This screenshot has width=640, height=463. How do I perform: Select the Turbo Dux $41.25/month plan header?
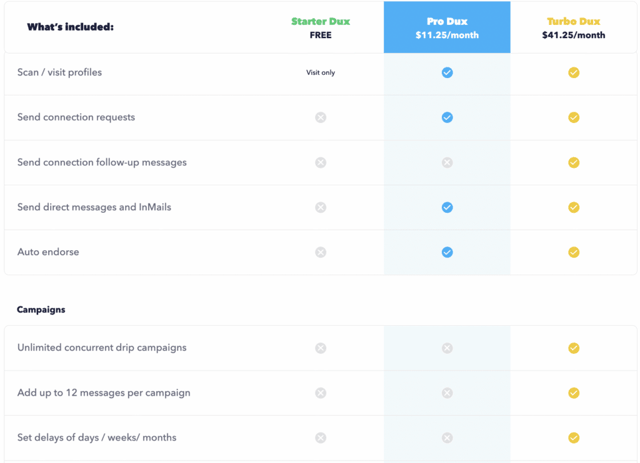[573, 28]
